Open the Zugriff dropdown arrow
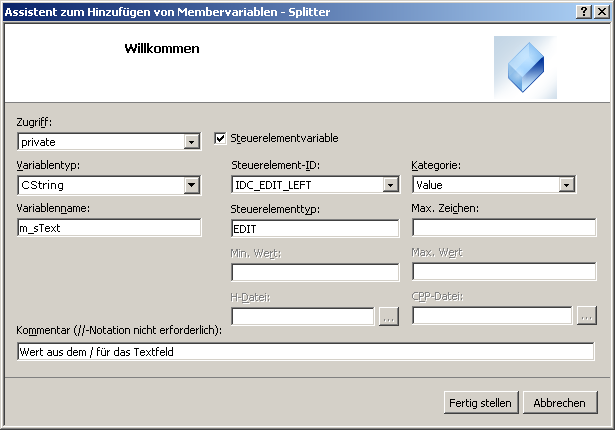This screenshot has height=430, width=615. click(x=191, y=142)
